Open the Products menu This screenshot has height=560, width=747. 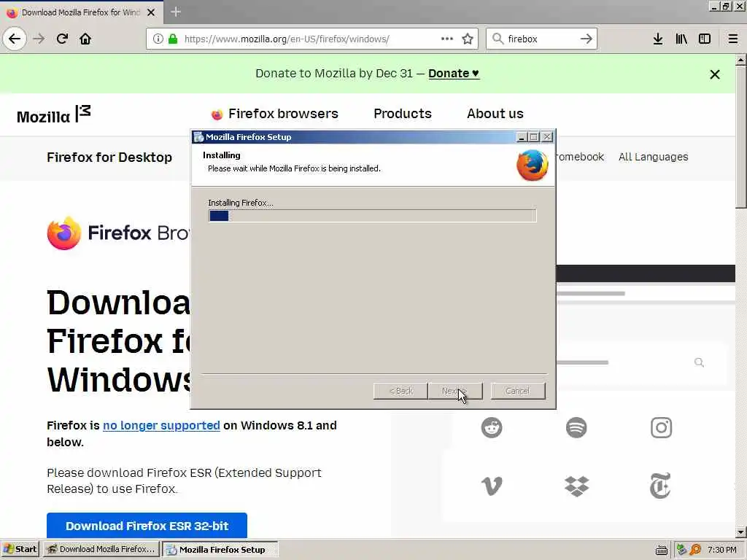[x=403, y=114]
